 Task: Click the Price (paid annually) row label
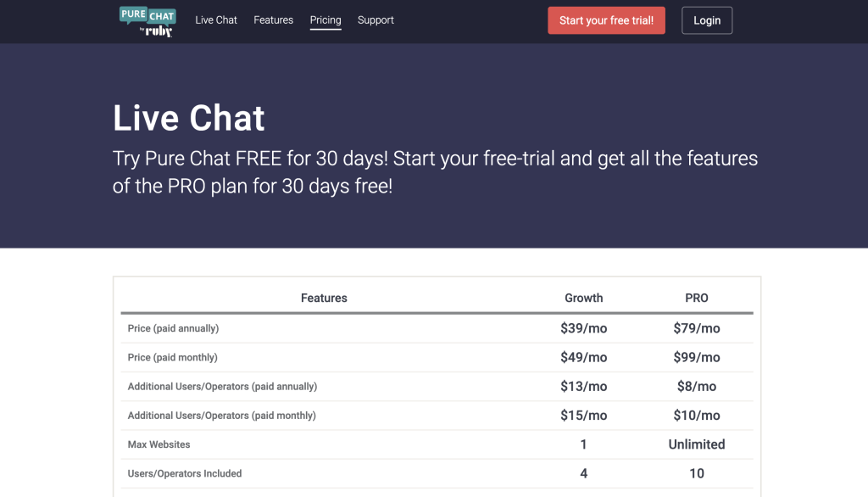point(173,328)
